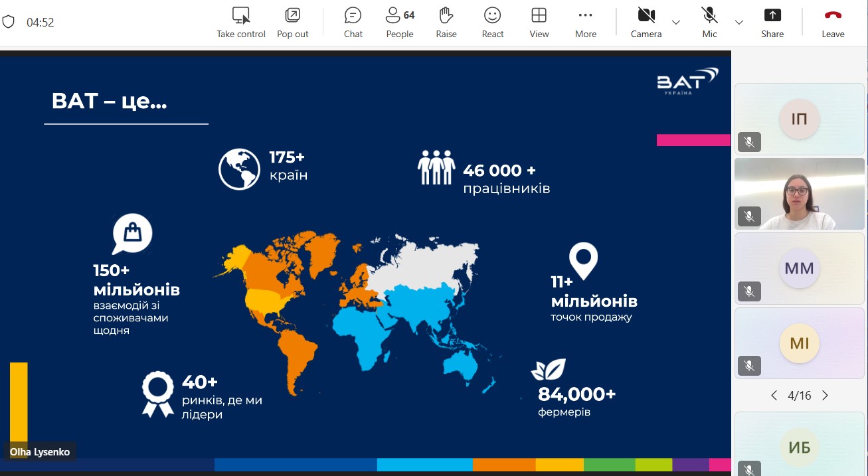Open More options menu
The width and height of the screenshot is (868, 476).
[x=586, y=23]
